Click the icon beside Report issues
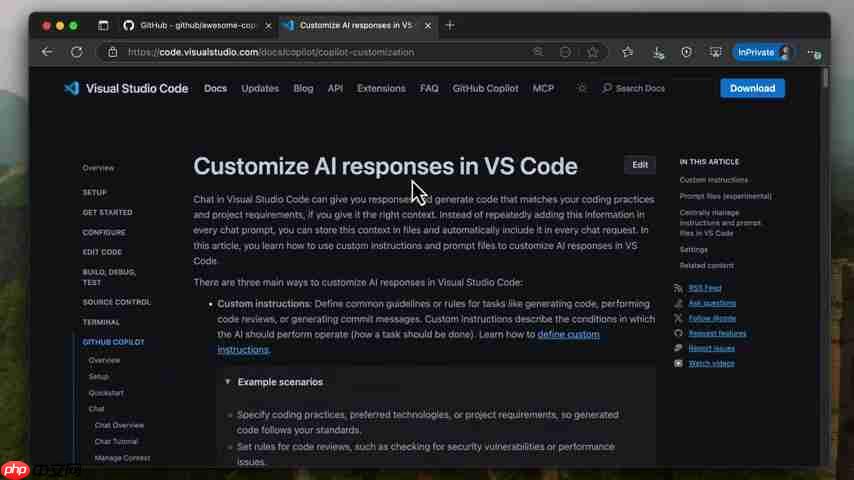 [678, 348]
